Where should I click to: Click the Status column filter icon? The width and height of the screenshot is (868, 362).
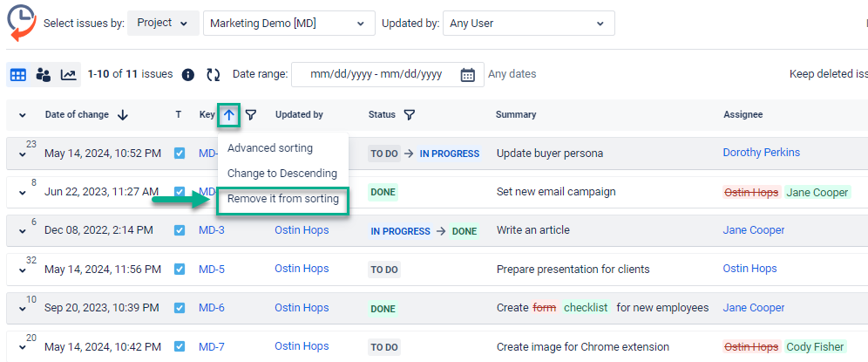410,114
